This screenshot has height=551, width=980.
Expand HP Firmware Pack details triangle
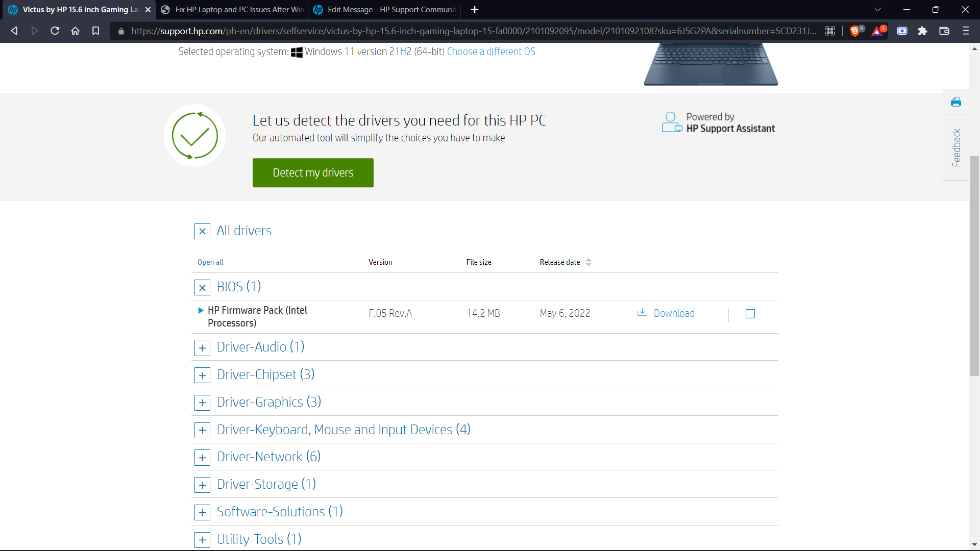[200, 310]
